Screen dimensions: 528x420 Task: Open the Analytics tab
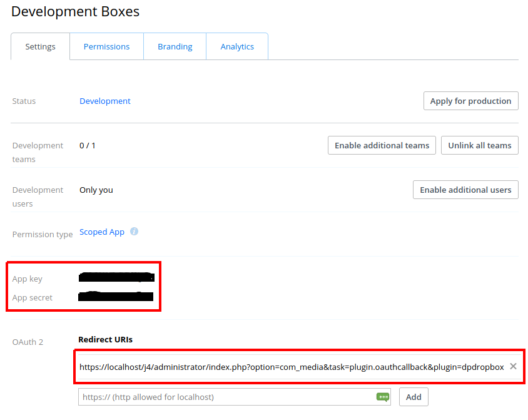click(x=237, y=47)
